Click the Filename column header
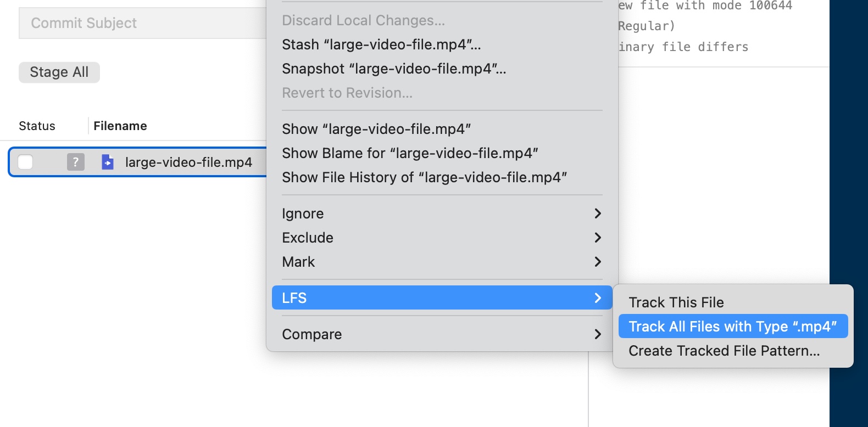868x427 pixels. click(x=120, y=126)
